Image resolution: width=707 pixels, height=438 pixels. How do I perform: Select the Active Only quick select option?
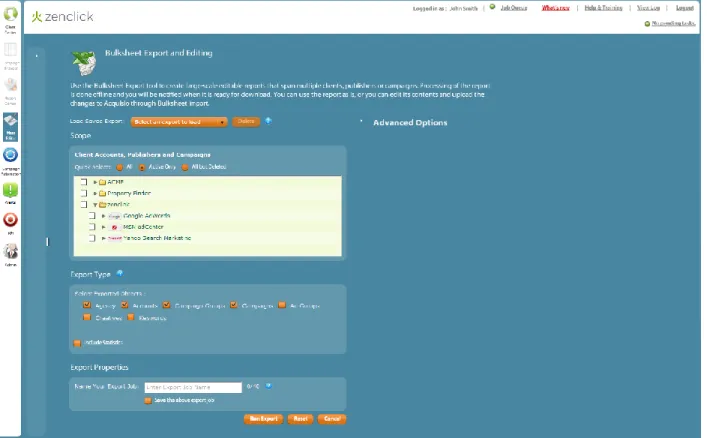(x=142, y=167)
